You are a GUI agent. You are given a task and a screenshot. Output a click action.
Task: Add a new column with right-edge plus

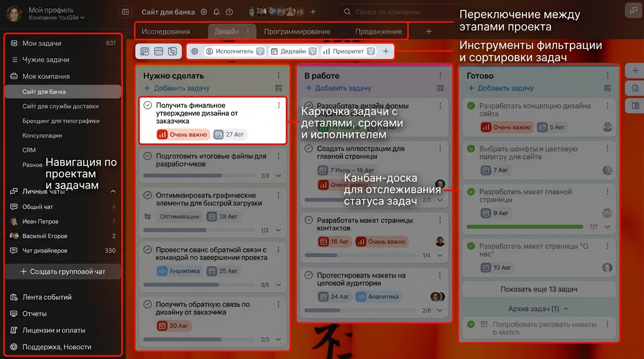coord(635,71)
